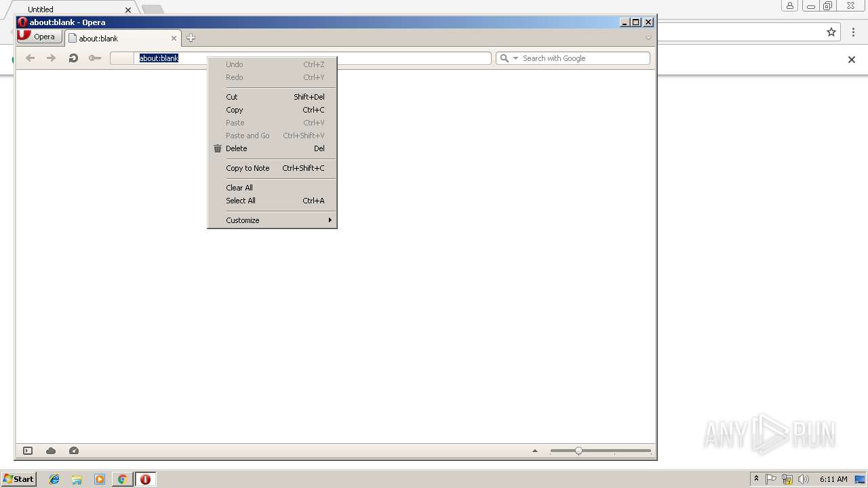Choose Cut from the context menu
Viewport: 868px width, 488px height.
[272, 97]
